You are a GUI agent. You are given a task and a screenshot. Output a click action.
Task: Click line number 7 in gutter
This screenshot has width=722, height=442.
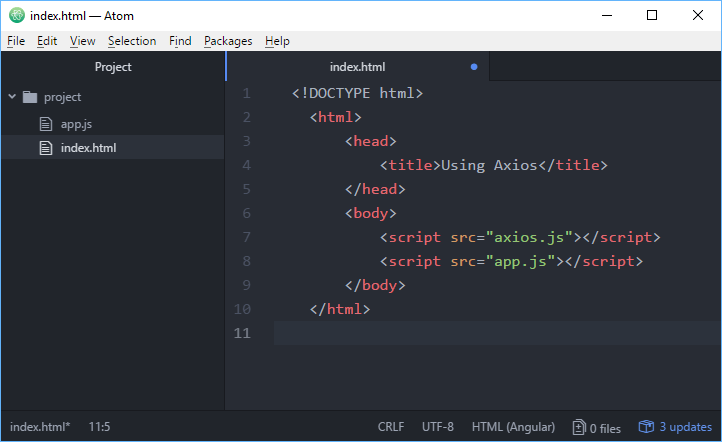pyautogui.click(x=246, y=237)
